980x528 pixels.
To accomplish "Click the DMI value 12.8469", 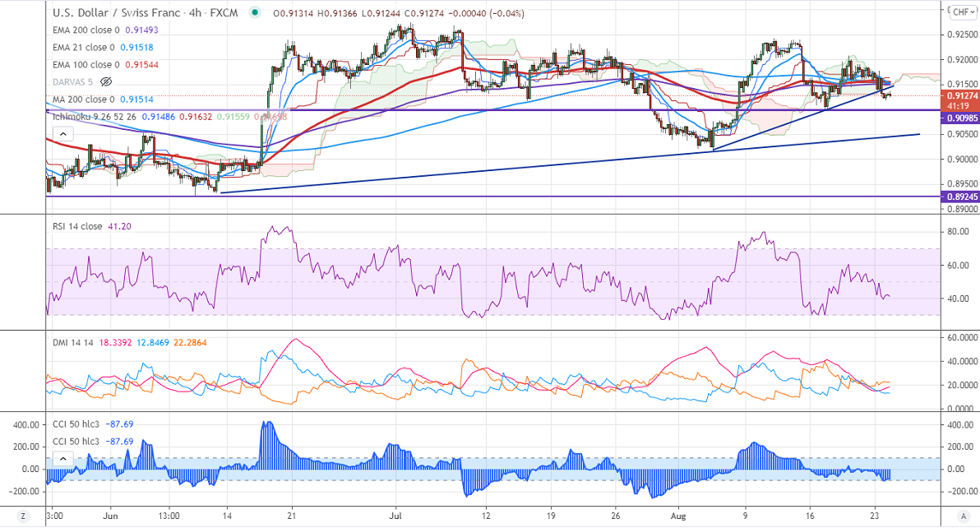I will click(x=153, y=342).
